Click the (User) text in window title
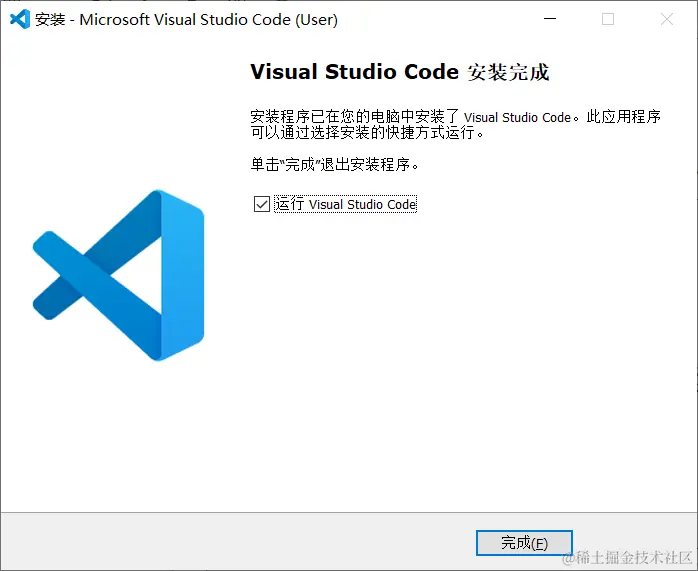The height and width of the screenshot is (571, 698). [317, 20]
